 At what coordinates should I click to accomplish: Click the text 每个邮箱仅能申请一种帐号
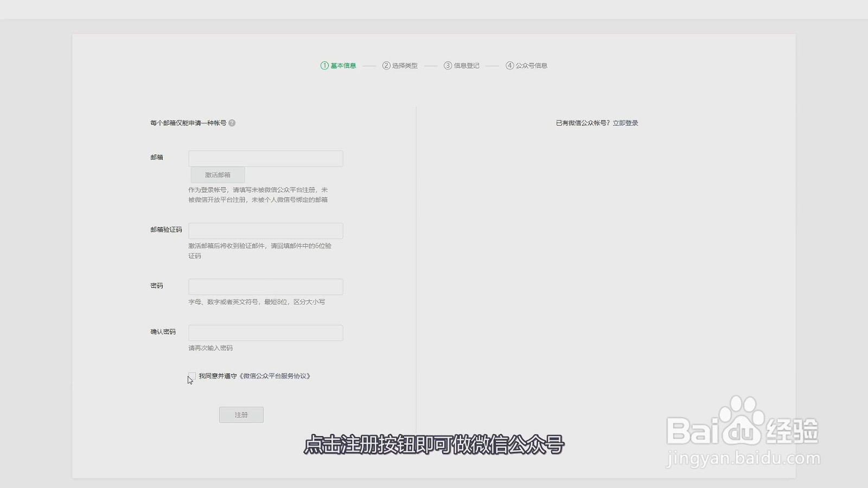188,123
